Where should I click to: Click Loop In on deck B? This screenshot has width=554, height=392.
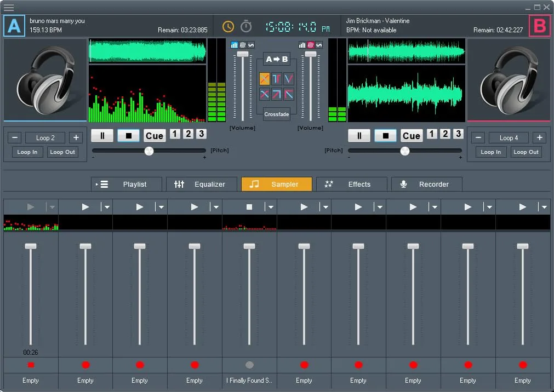491,152
